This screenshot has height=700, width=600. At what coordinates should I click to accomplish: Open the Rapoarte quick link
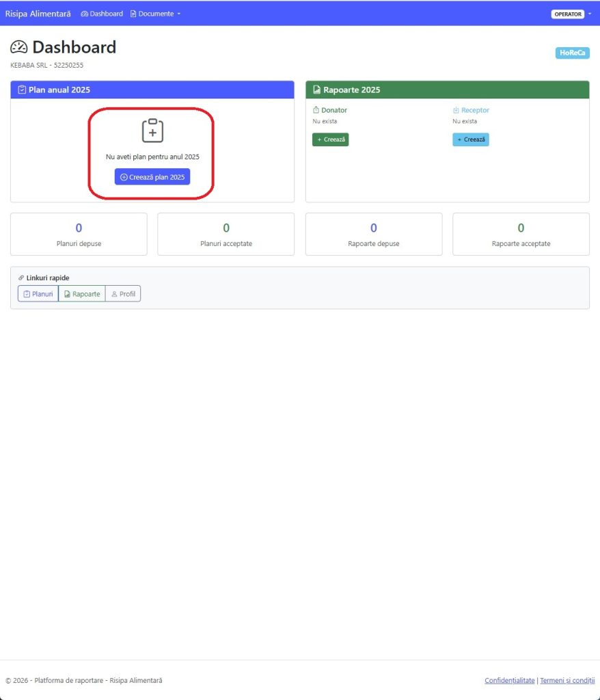point(82,294)
